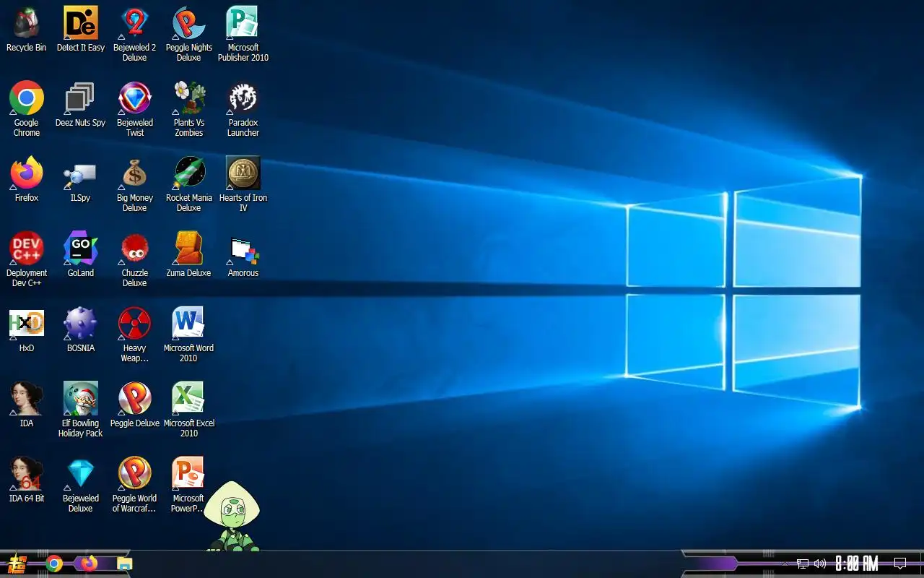Click the Firefox desktop shortcut
This screenshot has width=924, height=578.
point(27,179)
